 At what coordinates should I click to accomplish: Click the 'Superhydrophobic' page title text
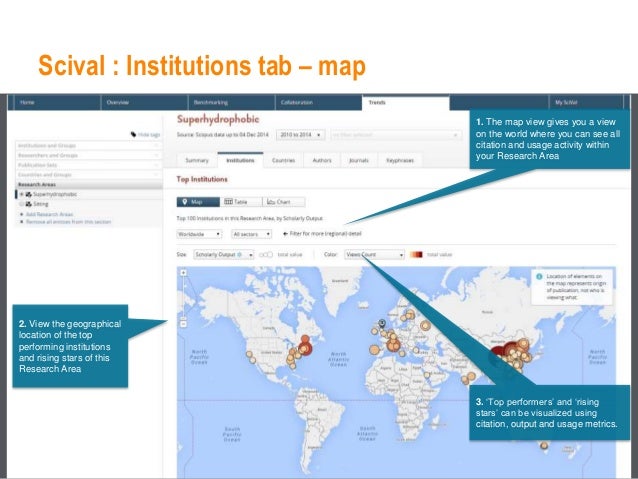point(218,119)
